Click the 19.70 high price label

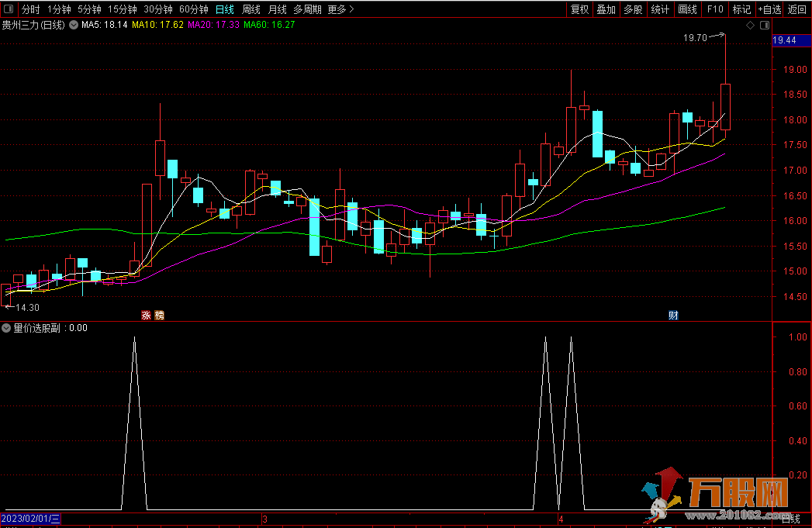(x=695, y=38)
